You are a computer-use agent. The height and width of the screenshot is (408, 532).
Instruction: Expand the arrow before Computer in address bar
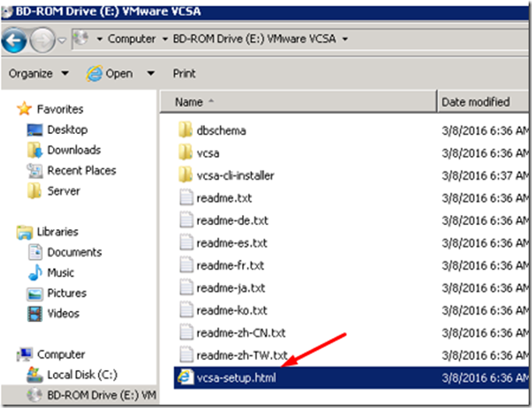pos(99,39)
